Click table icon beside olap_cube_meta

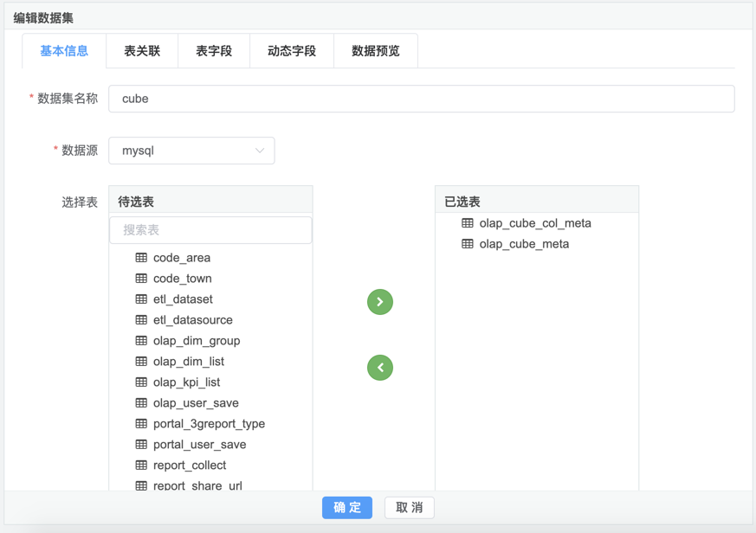coord(468,244)
